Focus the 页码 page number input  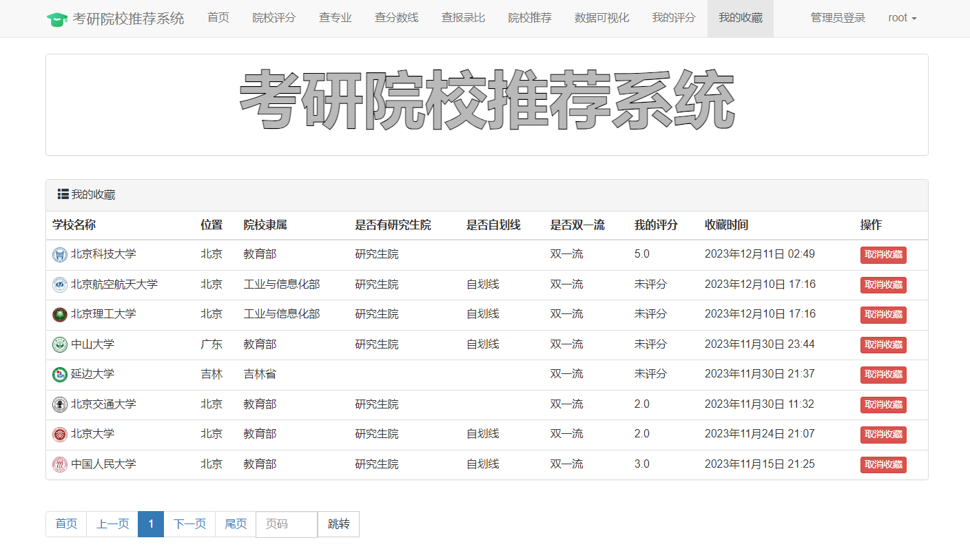287,524
